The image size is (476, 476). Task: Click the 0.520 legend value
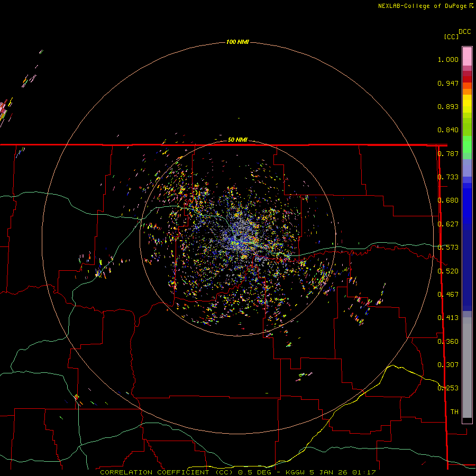pos(448,271)
